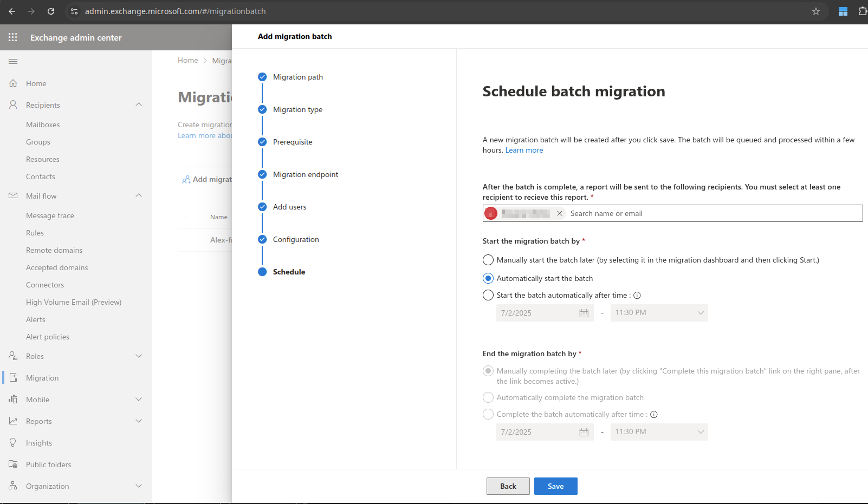
Task: Reload the page with browser refresh icon
Action: [x=51, y=11]
